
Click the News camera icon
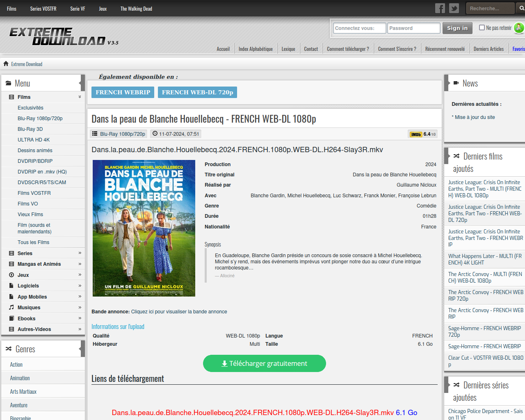456,83
